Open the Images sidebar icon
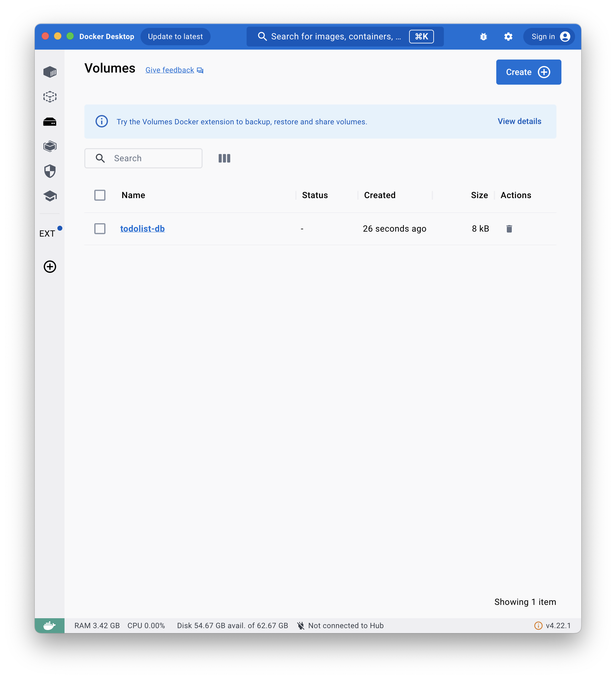The height and width of the screenshot is (679, 616). click(x=50, y=97)
